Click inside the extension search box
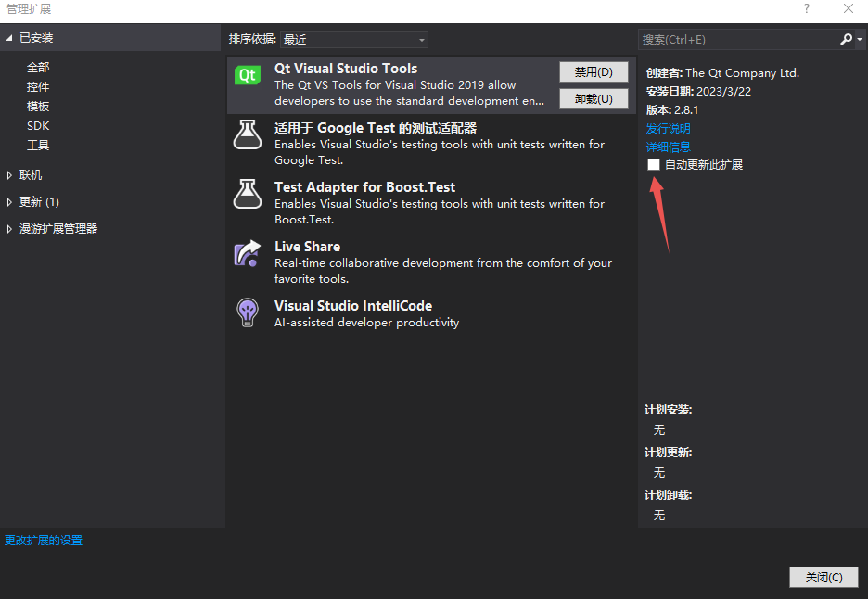Viewport: 868px width, 599px height. coord(733,39)
